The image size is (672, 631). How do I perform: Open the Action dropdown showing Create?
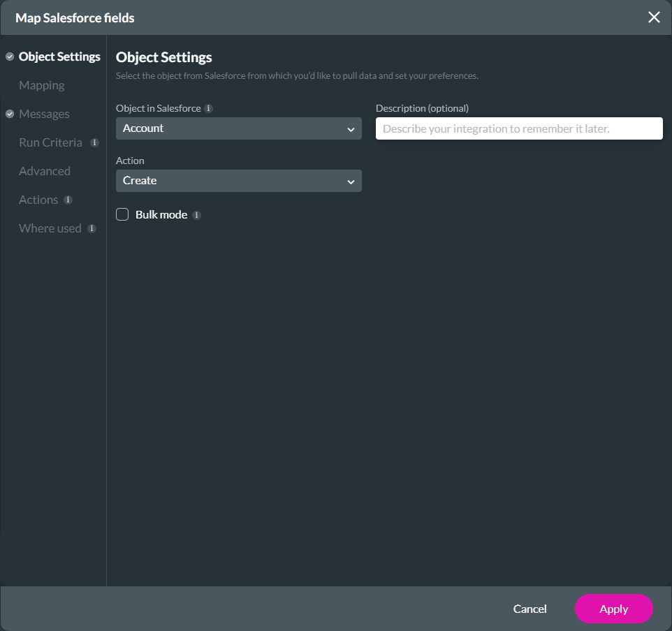click(239, 181)
